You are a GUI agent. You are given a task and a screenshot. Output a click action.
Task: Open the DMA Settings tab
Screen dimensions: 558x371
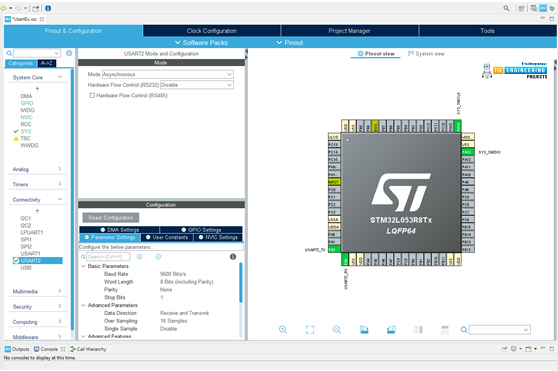tap(120, 230)
